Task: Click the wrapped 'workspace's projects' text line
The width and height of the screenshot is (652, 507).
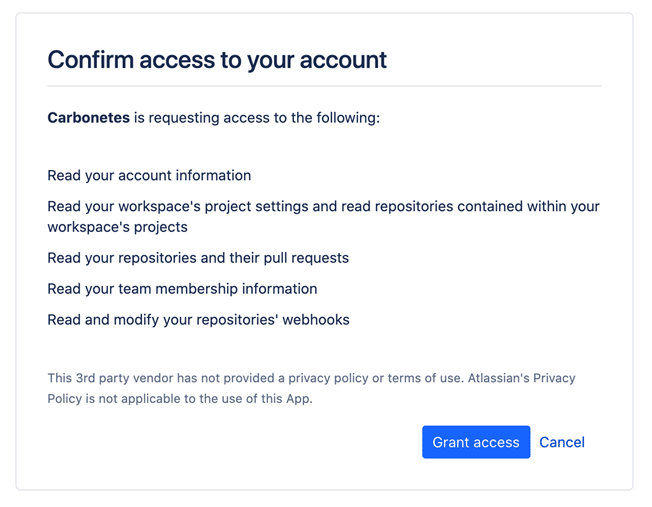Action: [117, 227]
